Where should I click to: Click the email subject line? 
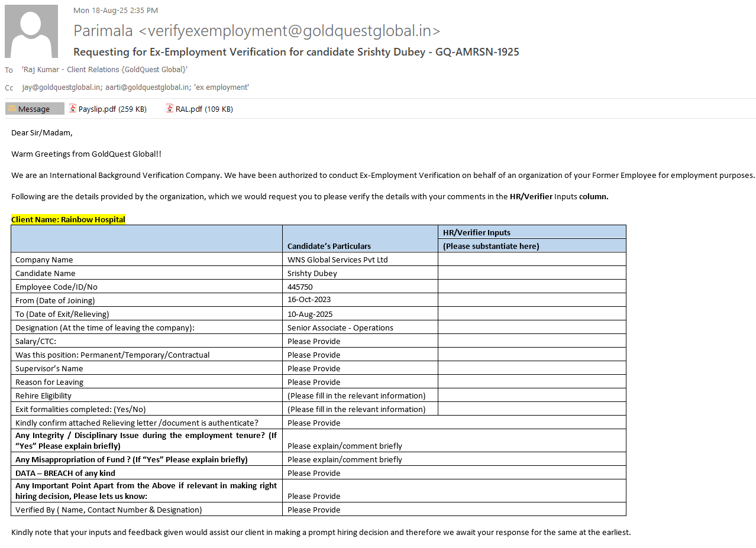pyautogui.click(x=296, y=52)
